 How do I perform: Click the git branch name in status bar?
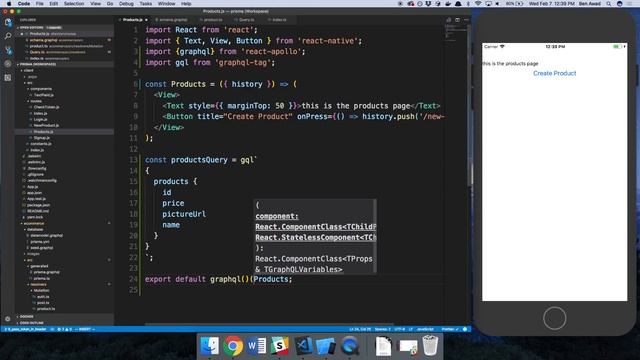pos(26,329)
